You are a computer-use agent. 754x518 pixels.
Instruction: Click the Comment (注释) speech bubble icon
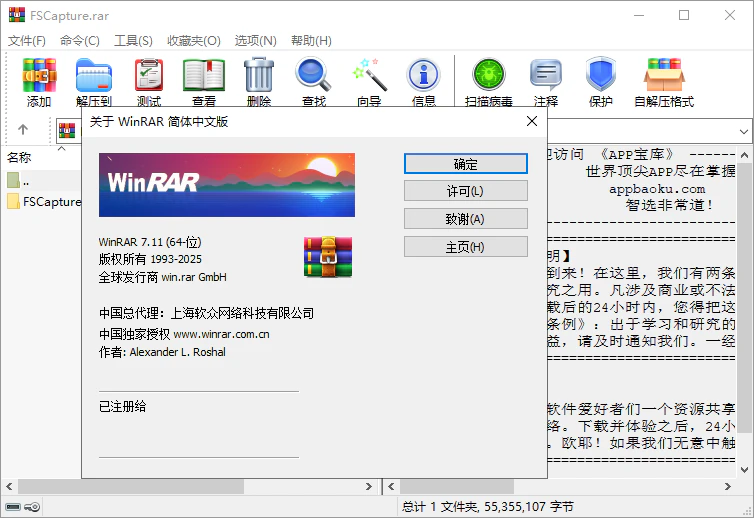[x=546, y=75]
